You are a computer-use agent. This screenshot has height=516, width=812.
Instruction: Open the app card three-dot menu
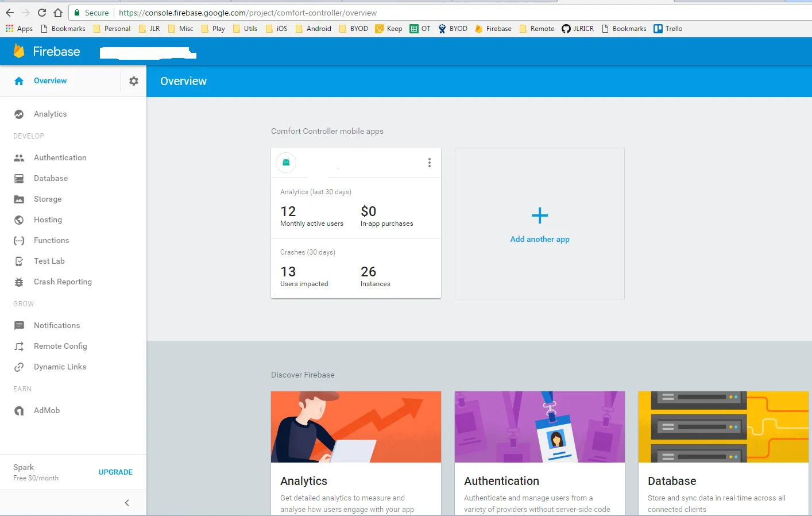(x=429, y=163)
